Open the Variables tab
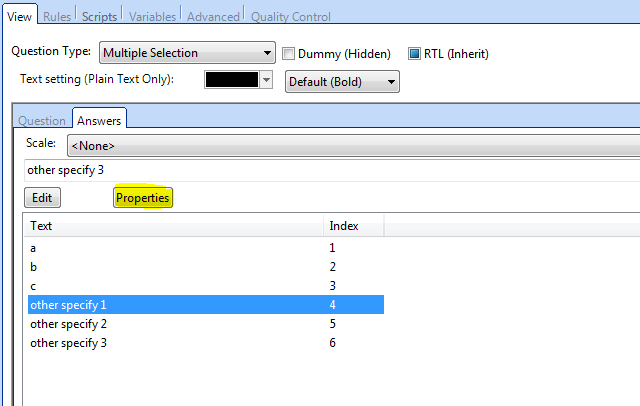The width and height of the screenshot is (640, 406). click(152, 16)
